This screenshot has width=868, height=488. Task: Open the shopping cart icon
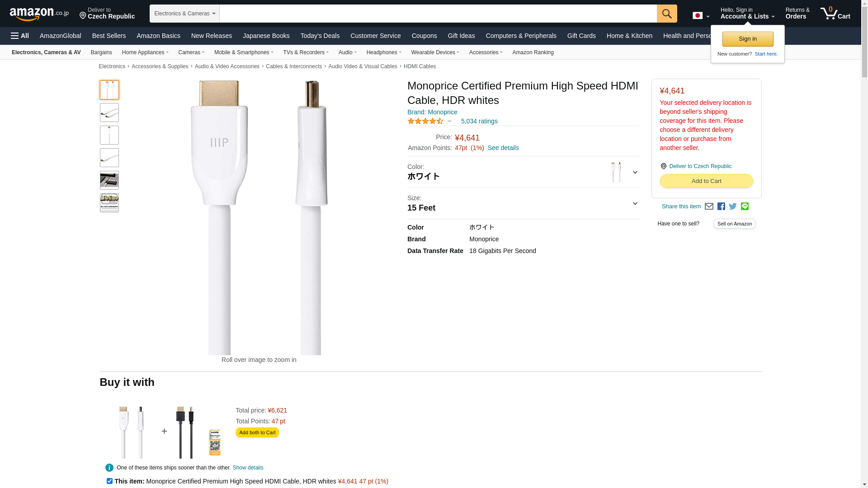coord(835,14)
